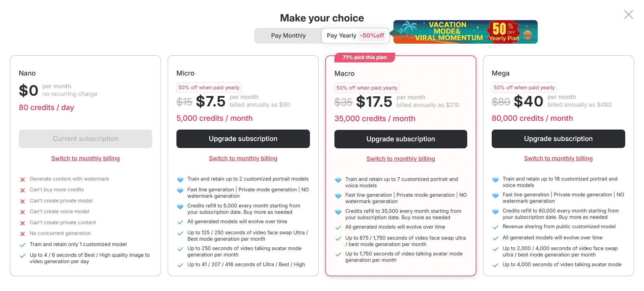Select Pay Yearly billing option

click(355, 36)
